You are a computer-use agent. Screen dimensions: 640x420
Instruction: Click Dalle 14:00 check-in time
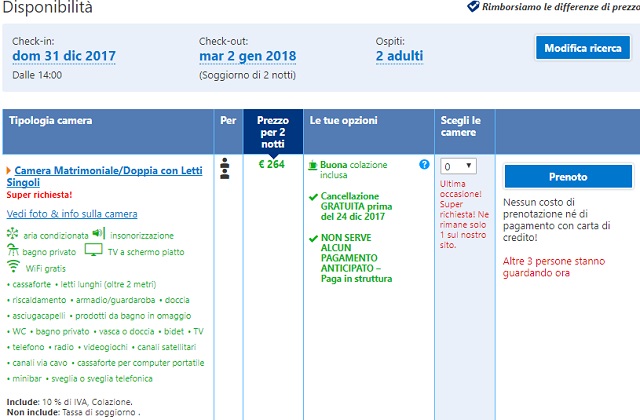pyautogui.click(x=37, y=75)
